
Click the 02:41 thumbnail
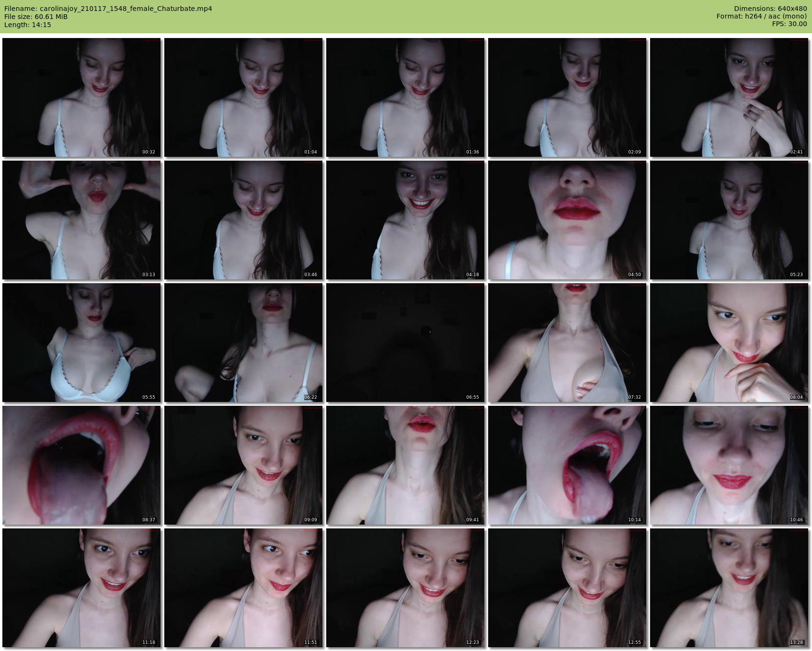click(729, 97)
